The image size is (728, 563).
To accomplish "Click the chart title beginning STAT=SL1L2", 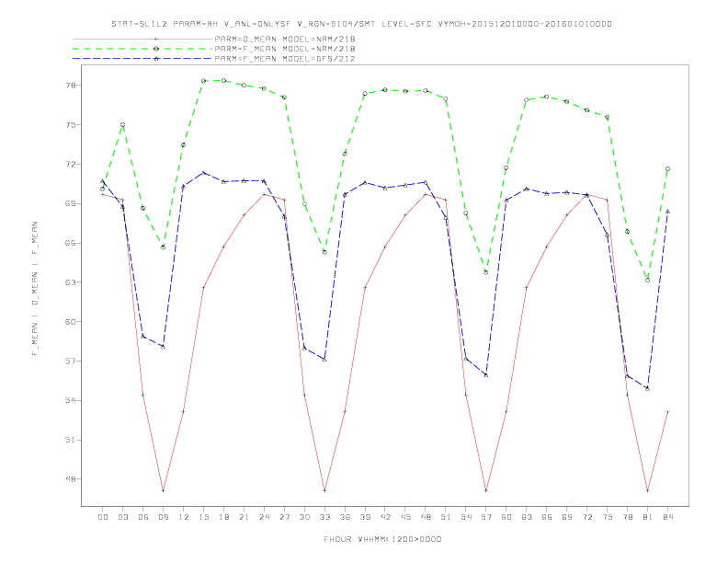I will click(361, 24).
